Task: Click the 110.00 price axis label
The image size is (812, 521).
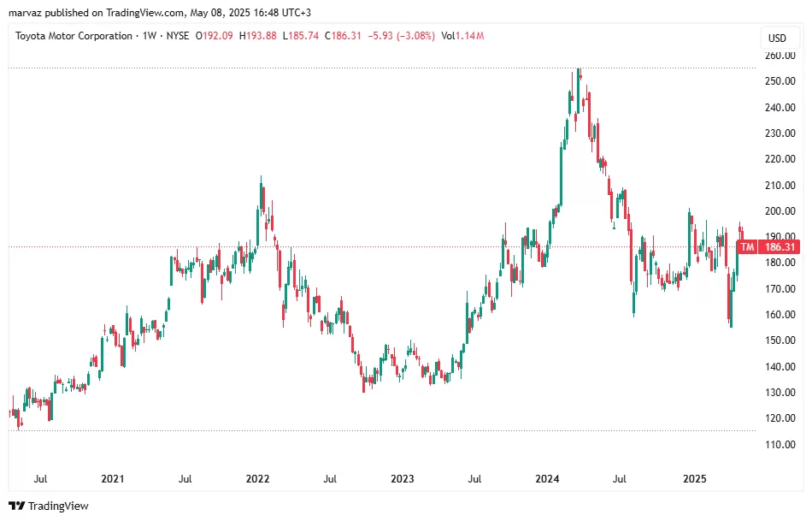Action: pyautogui.click(x=780, y=444)
